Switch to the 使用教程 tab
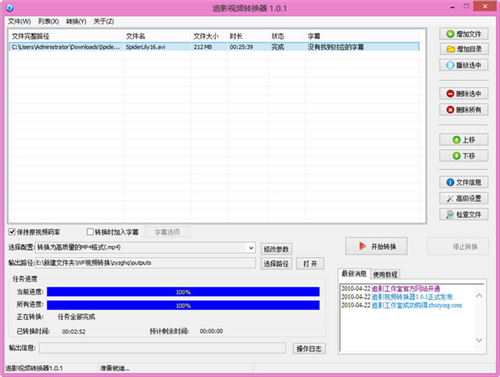 click(385, 274)
